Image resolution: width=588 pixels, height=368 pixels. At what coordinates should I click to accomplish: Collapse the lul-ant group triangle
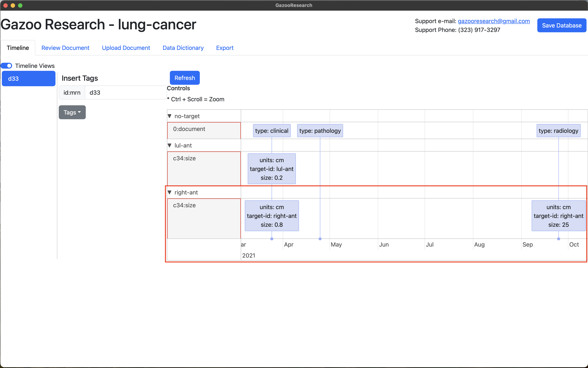pyautogui.click(x=169, y=145)
